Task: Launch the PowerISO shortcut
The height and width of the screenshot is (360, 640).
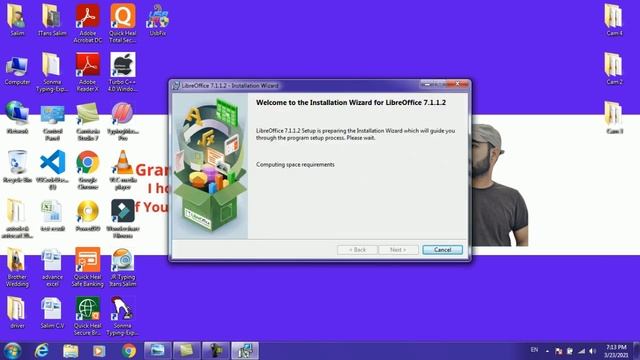Action: [87, 216]
